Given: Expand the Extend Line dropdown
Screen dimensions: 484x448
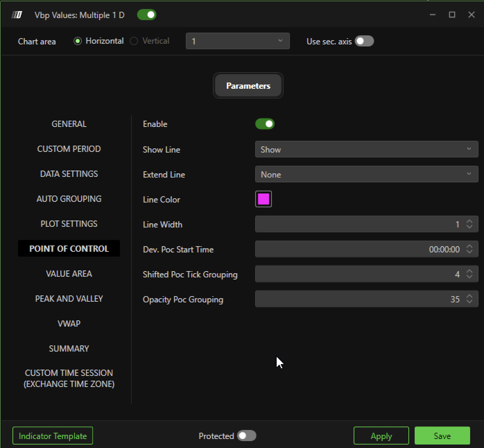Looking at the screenshot, I should [x=366, y=174].
